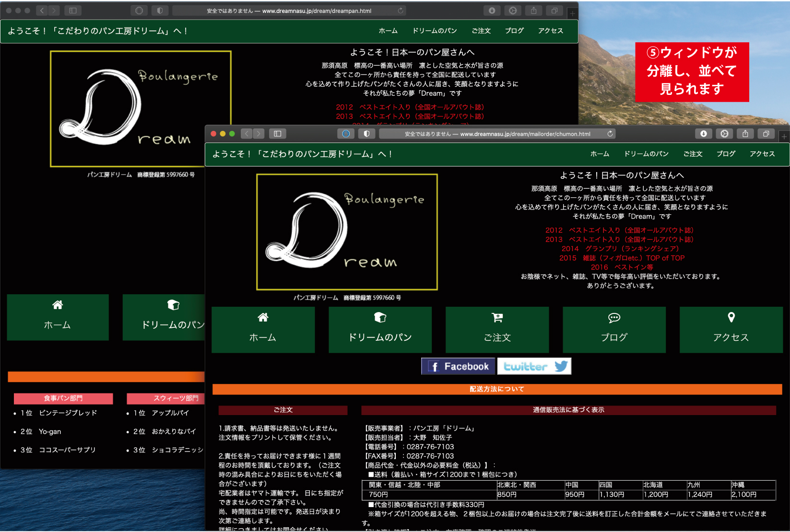Click the front window address bar
Image resolution: width=790 pixels, height=532 pixels.
[x=497, y=134]
